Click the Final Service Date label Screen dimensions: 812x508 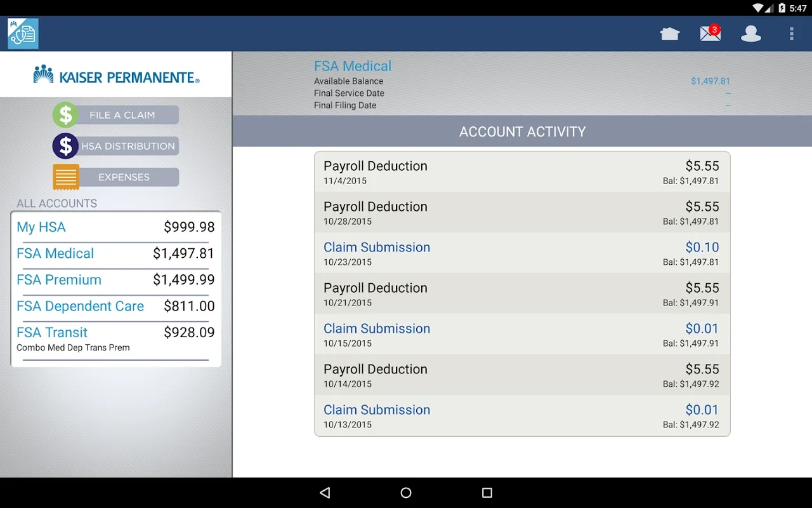[x=349, y=93]
